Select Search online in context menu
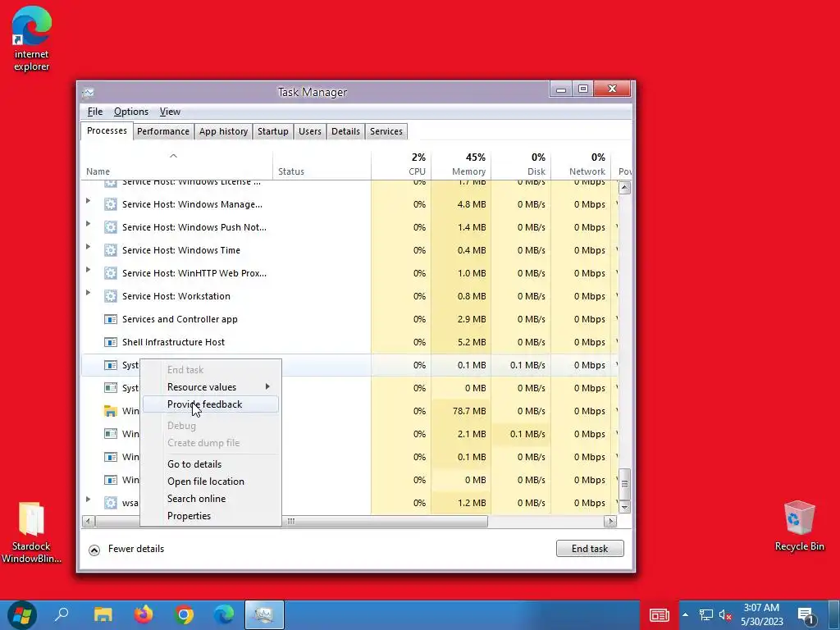 click(211, 499)
